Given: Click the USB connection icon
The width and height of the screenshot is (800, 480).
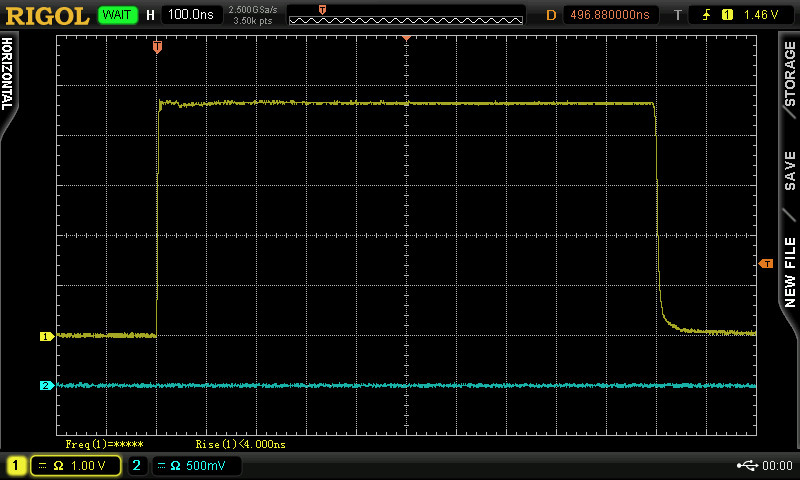Looking at the screenshot, I should point(747,465).
